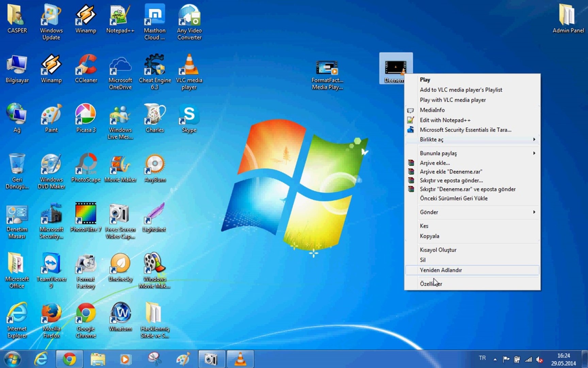Click the Paint desktop shortcut
This screenshot has height=368, width=588.
51,119
